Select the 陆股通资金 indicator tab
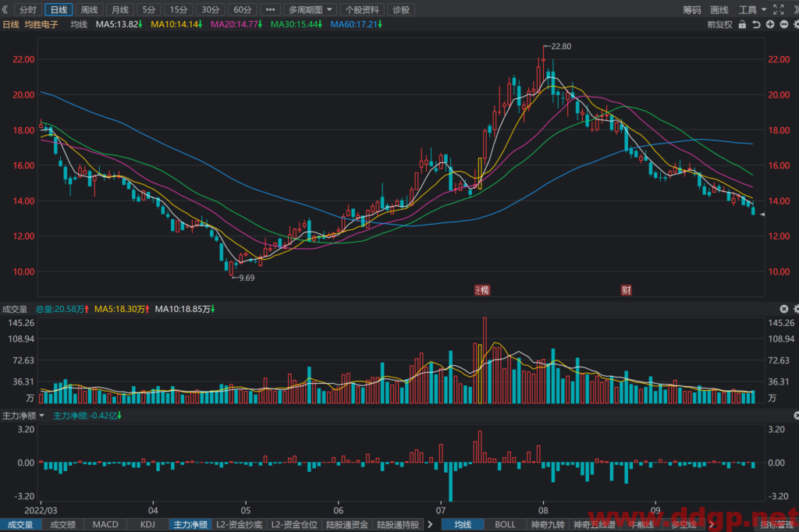The image size is (799, 532). pyautogui.click(x=347, y=524)
